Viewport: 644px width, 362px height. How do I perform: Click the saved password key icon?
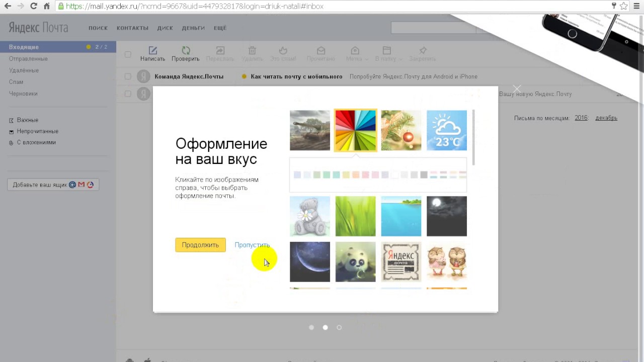tap(614, 6)
